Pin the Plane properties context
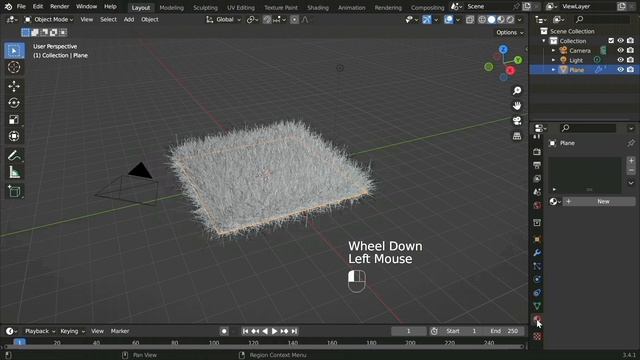This screenshot has height=360, width=640. click(x=631, y=143)
